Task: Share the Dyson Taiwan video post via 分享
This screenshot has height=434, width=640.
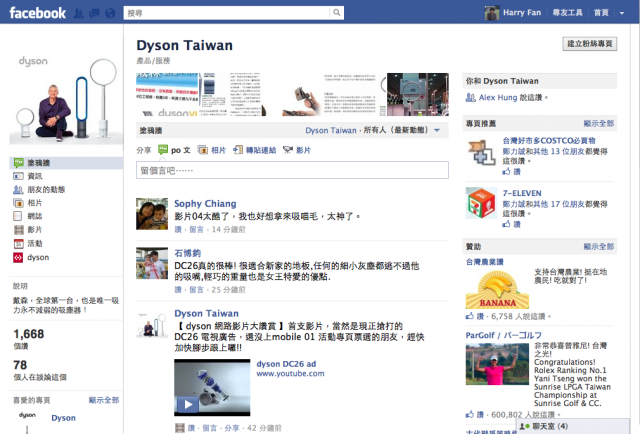Action: 231,428
